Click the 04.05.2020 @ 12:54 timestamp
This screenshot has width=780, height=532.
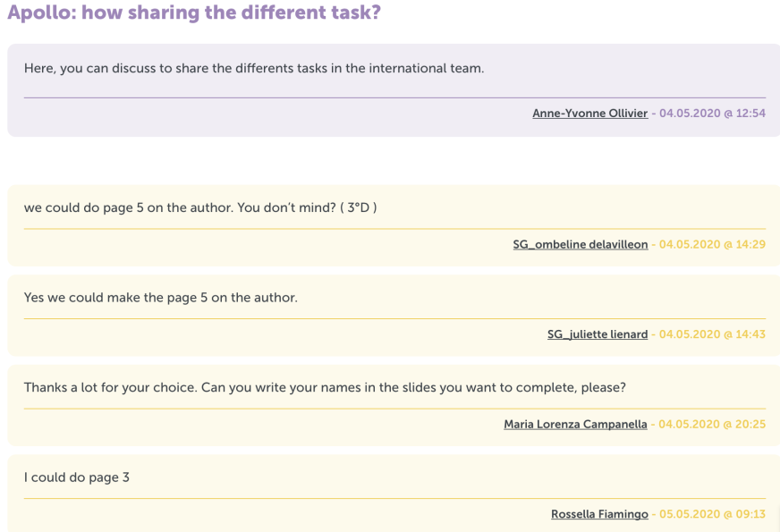click(712, 114)
